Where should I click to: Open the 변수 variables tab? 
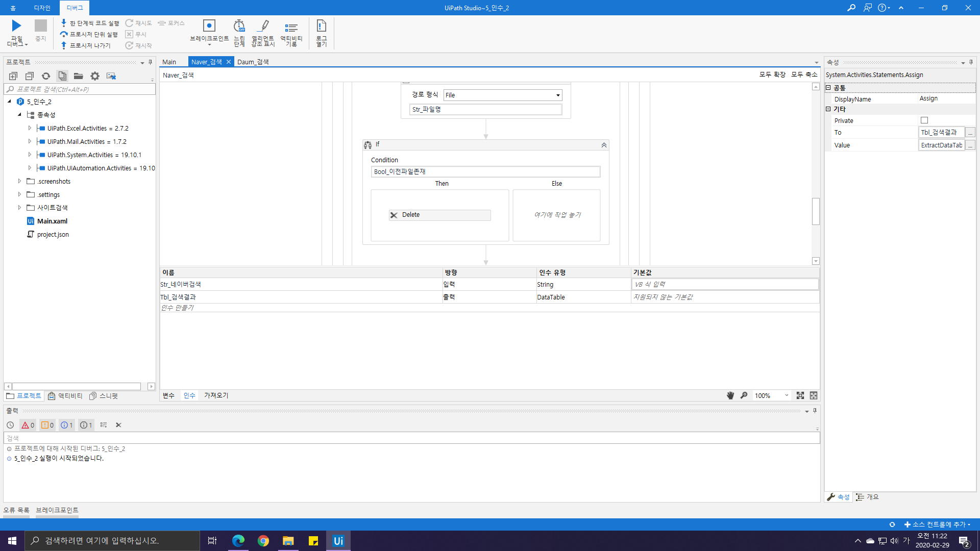coord(168,395)
